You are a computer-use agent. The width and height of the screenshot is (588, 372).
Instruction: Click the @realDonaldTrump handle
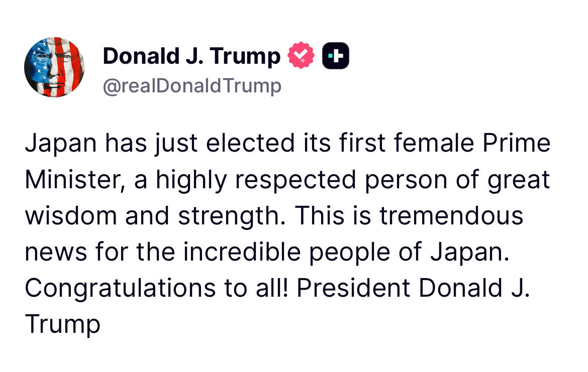(x=192, y=86)
